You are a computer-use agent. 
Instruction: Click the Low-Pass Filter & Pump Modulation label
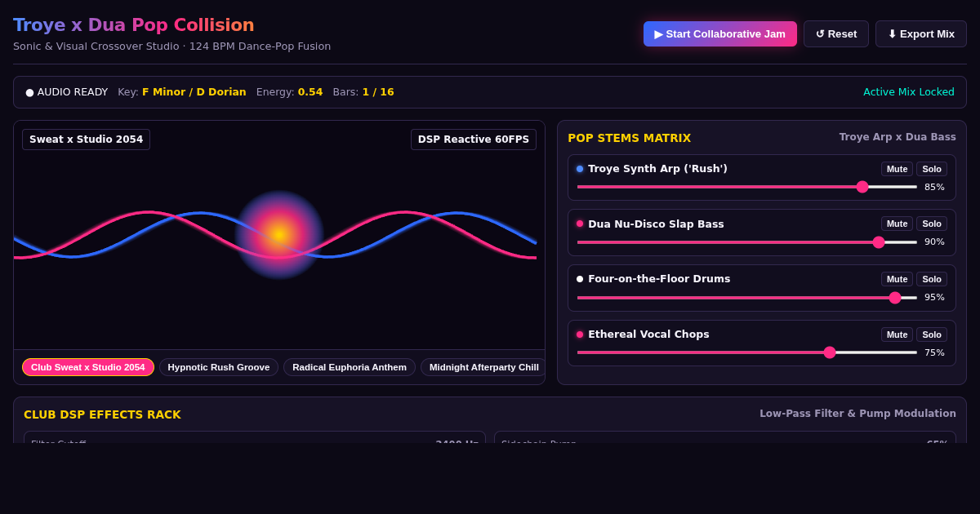857,414
